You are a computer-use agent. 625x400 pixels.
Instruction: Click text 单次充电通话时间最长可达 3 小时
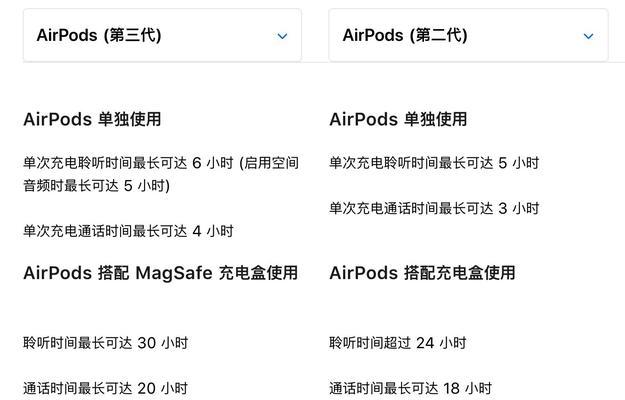[434, 208]
